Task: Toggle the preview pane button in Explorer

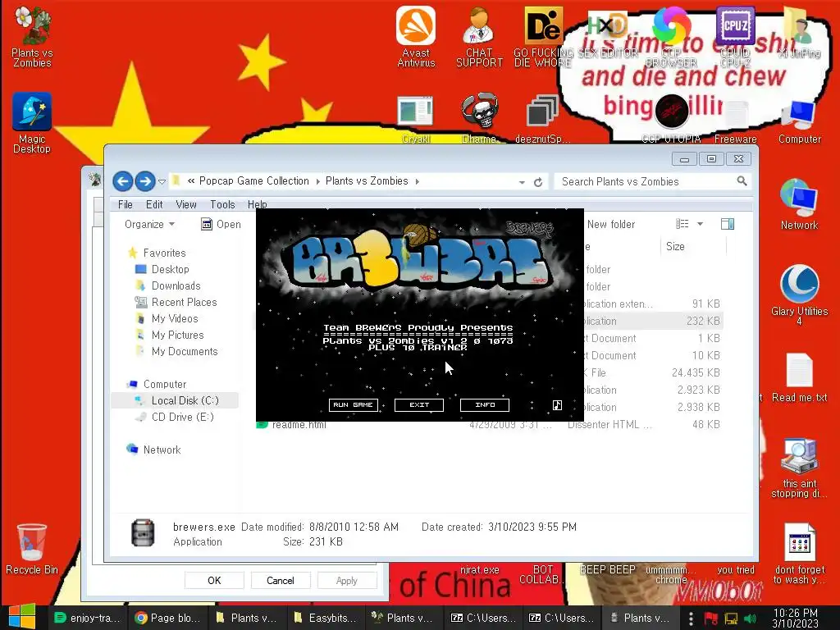Action: 728,224
